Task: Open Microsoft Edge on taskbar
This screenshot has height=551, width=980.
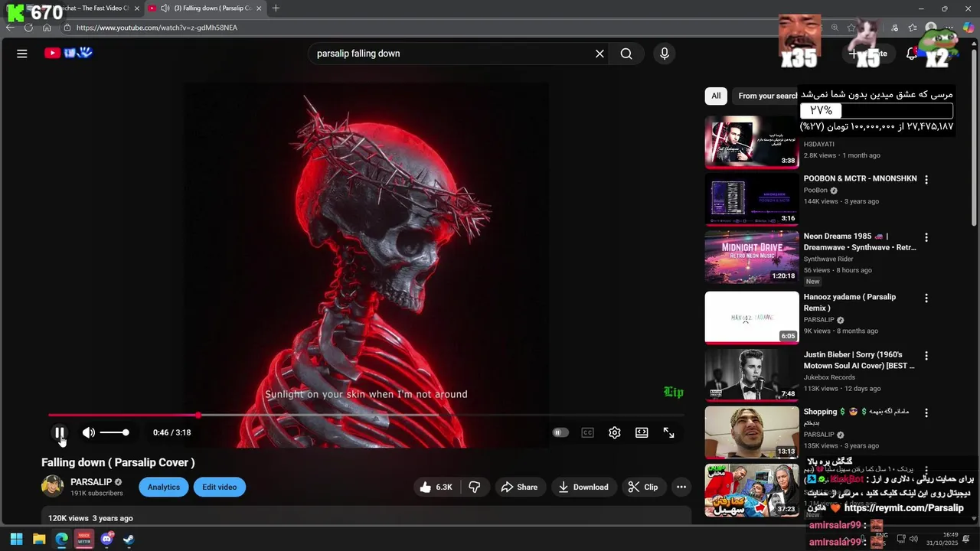Action: [62, 540]
